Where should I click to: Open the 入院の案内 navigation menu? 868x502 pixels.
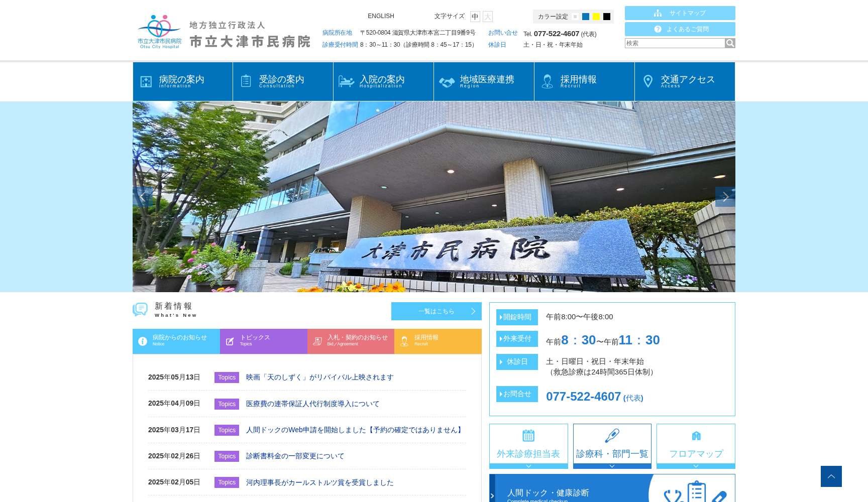pos(383,80)
